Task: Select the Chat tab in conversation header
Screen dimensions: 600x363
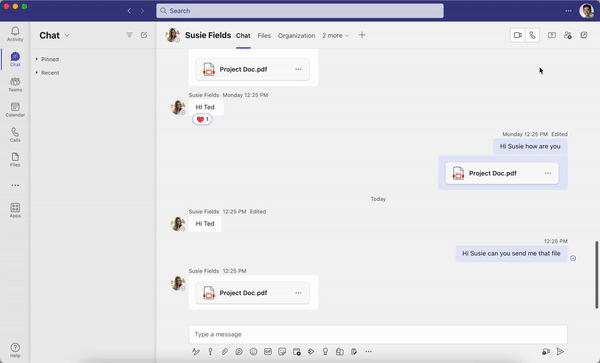Action: [243, 36]
